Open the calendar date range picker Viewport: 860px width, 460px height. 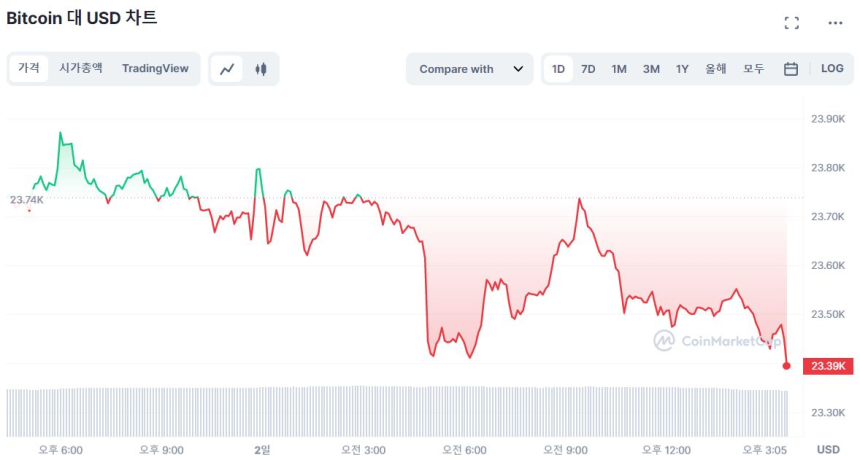790,69
